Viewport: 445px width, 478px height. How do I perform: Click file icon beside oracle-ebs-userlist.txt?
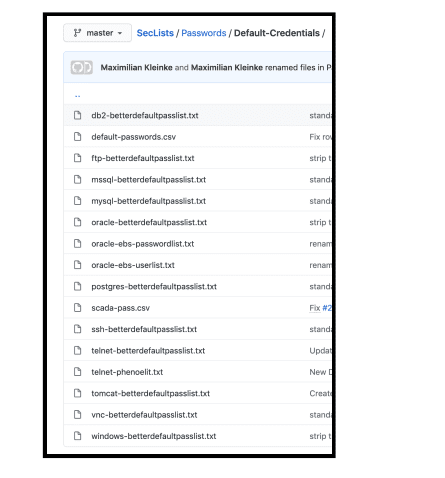click(77, 265)
